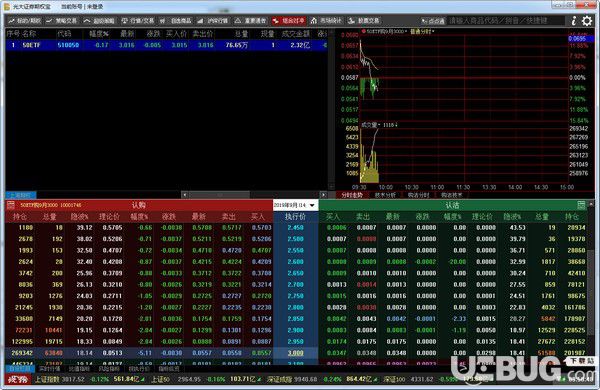The width and height of the screenshot is (600, 390).
Task: Click the info "i" icon
Action: click(574, 21)
